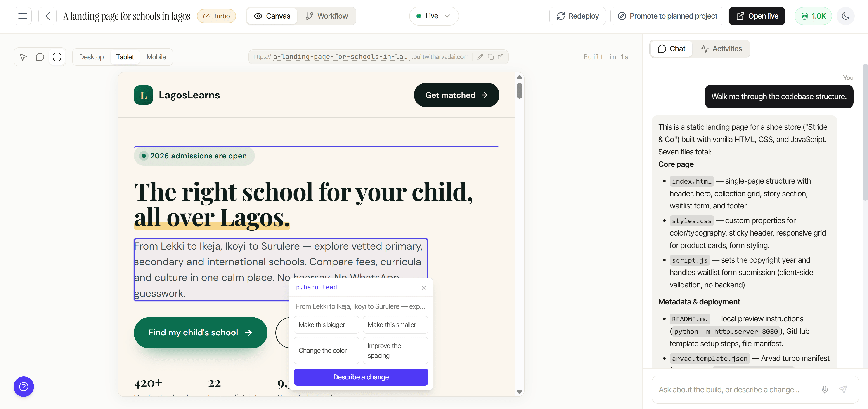Click Find my child's school button
Screen dimensions: 868x409
pos(201,333)
